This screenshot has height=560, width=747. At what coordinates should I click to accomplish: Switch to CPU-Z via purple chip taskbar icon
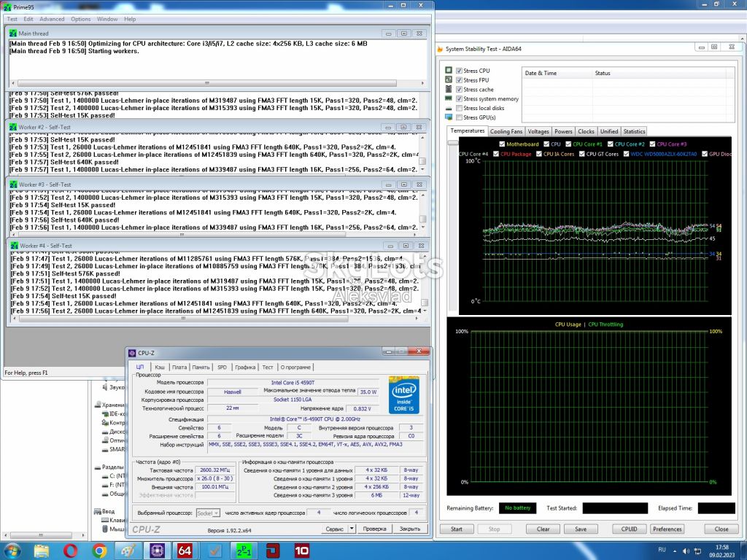[157, 551]
